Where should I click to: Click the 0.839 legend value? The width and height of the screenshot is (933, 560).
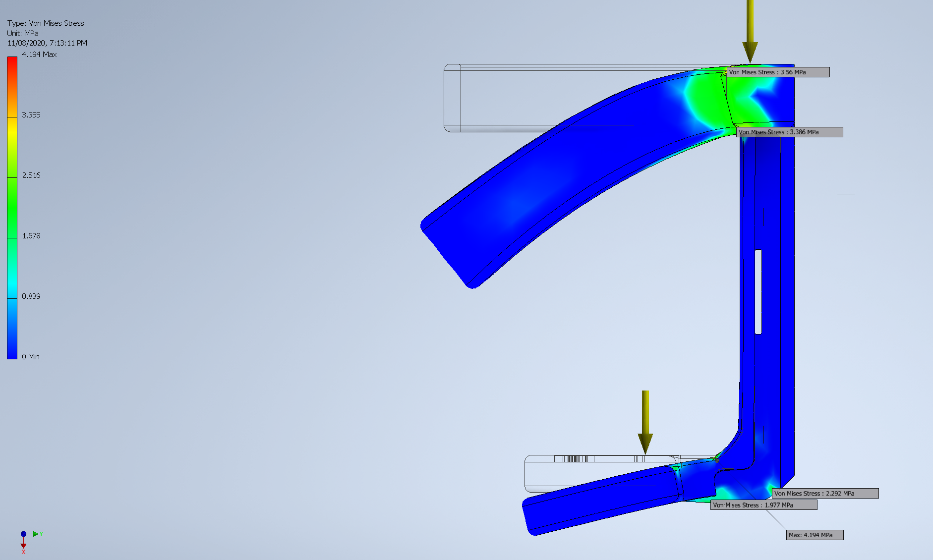click(31, 296)
